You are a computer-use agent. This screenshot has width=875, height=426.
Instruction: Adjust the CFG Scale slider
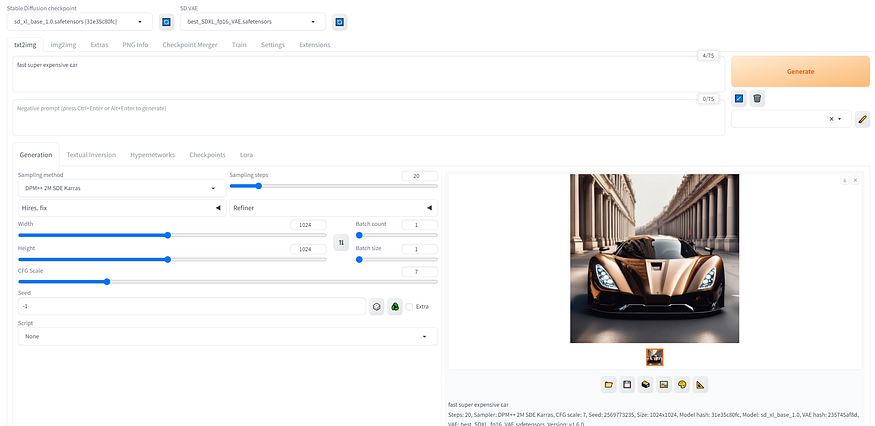(x=228, y=282)
